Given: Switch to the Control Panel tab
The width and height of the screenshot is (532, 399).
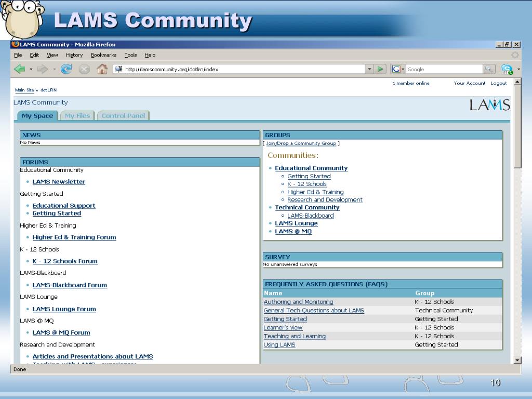Looking at the screenshot, I should (x=123, y=116).
